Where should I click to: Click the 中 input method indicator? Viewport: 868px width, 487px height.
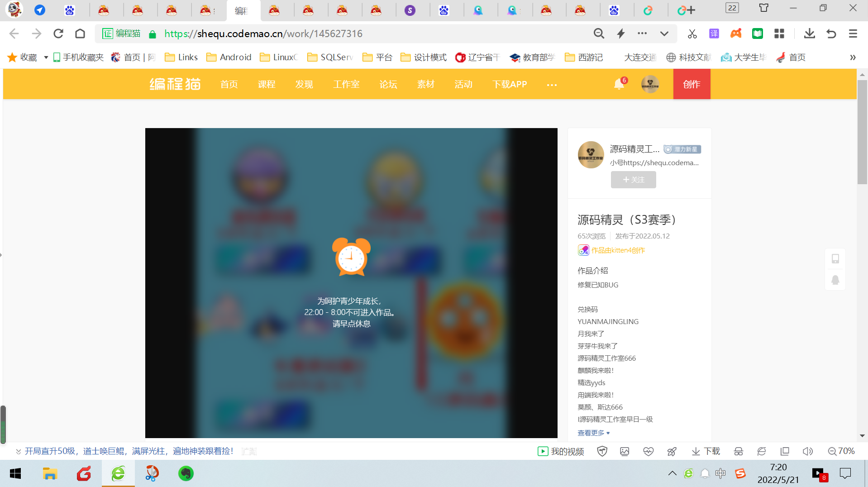[x=720, y=473]
